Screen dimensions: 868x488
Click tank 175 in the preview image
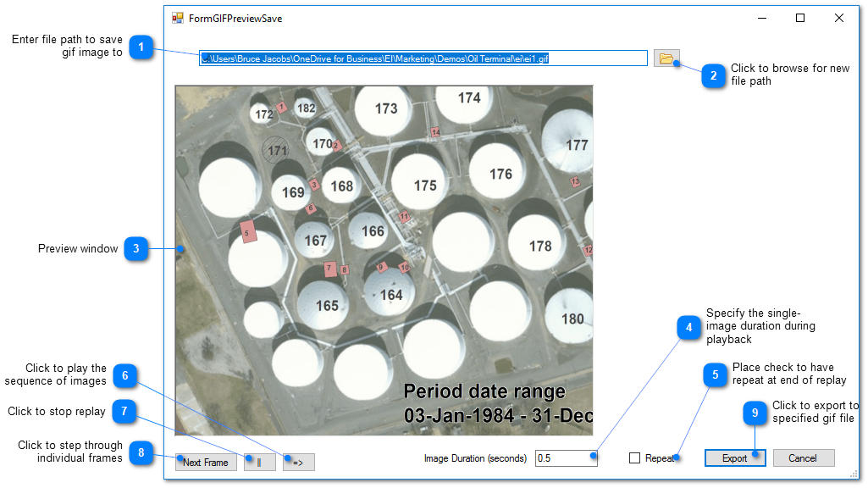pos(425,186)
